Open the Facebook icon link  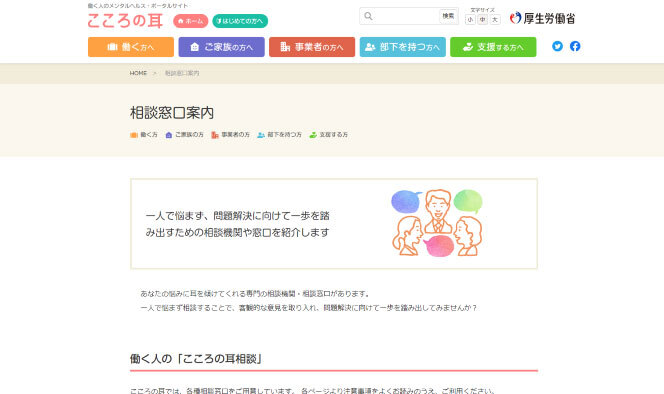[x=575, y=46]
